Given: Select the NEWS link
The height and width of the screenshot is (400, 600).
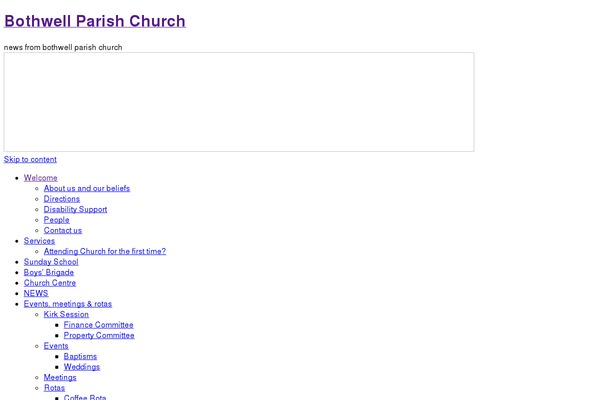Looking at the screenshot, I should pyautogui.click(x=36, y=293).
